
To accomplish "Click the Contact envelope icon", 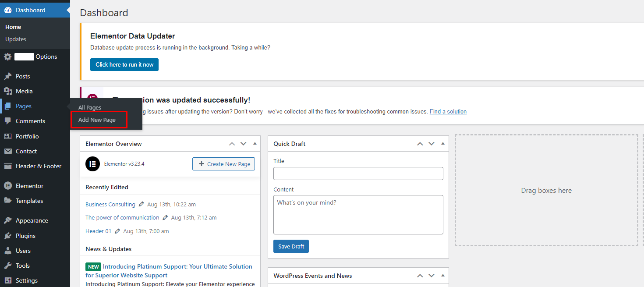I will [8, 151].
